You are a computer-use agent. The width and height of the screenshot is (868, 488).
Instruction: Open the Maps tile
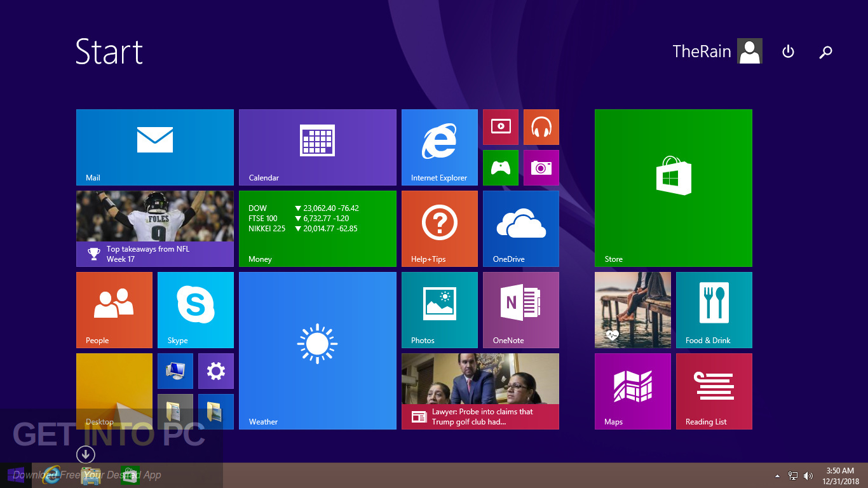[633, 391]
